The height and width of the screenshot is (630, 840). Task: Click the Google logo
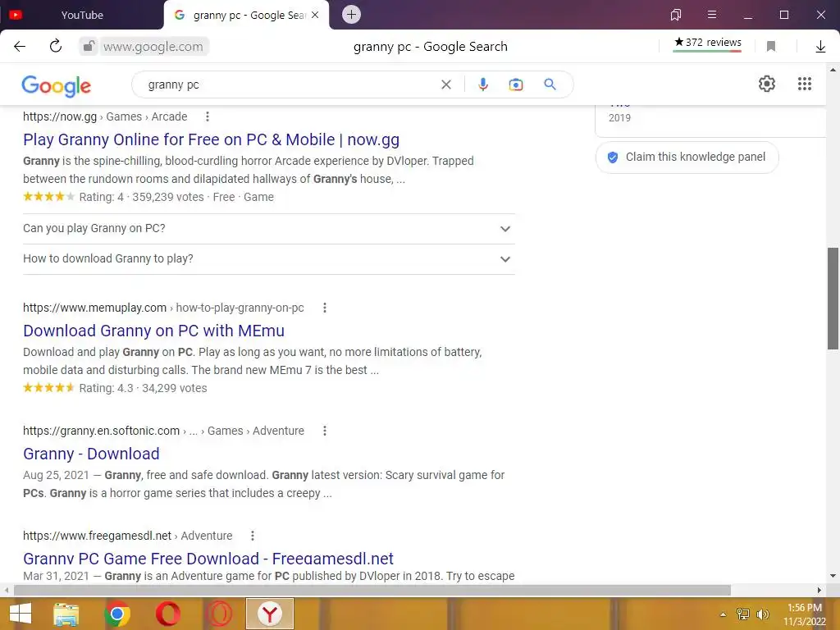[57, 85]
